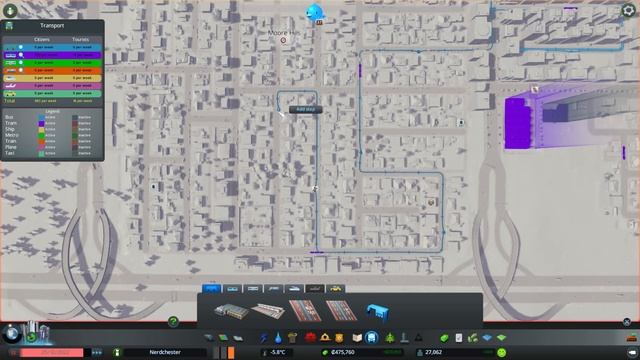
Task: Select the Train transport tab
Action: tap(273, 288)
